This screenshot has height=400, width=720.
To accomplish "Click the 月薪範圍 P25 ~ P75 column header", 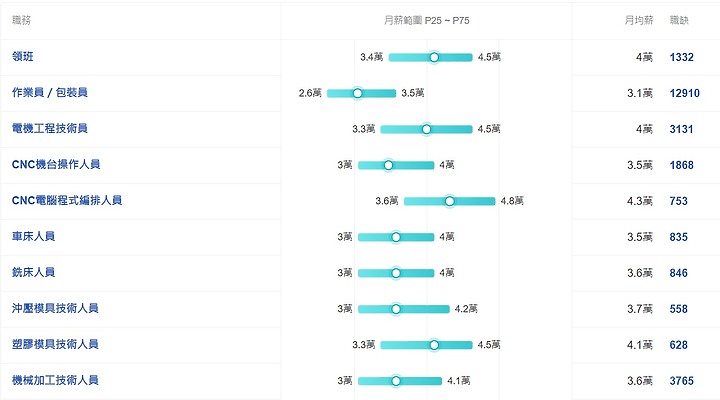I will tap(427, 20).
